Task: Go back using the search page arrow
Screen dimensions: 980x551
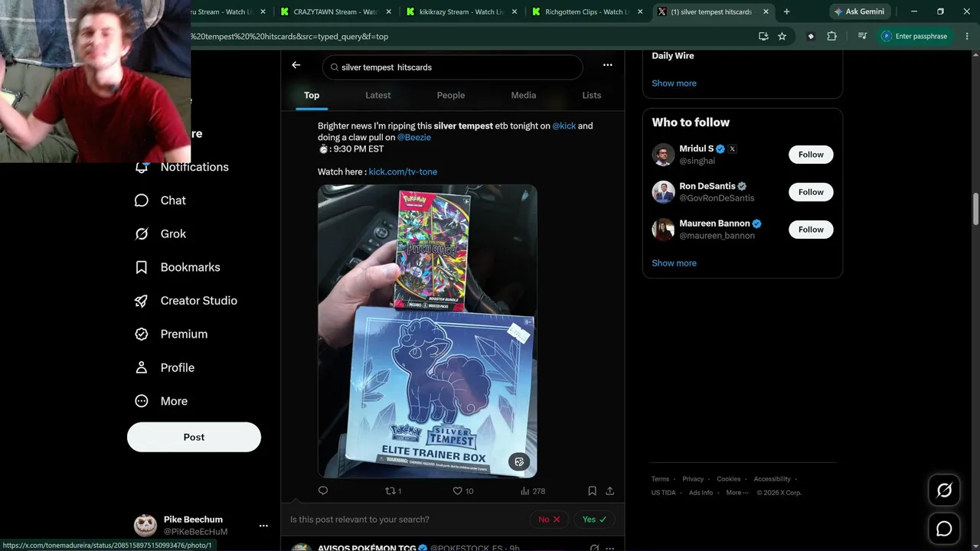Action: coord(296,66)
